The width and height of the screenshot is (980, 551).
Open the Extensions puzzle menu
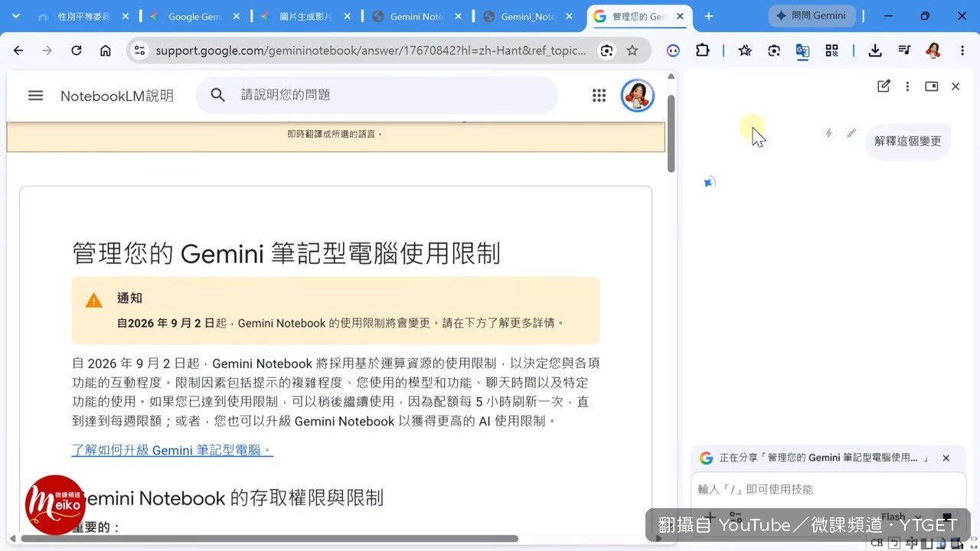tap(702, 51)
